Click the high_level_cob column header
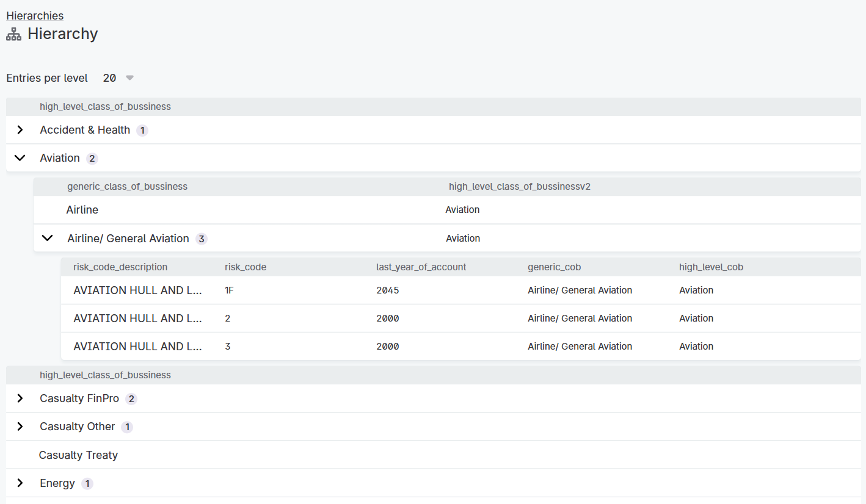866x504 pixels. click(x=711, y=267)
